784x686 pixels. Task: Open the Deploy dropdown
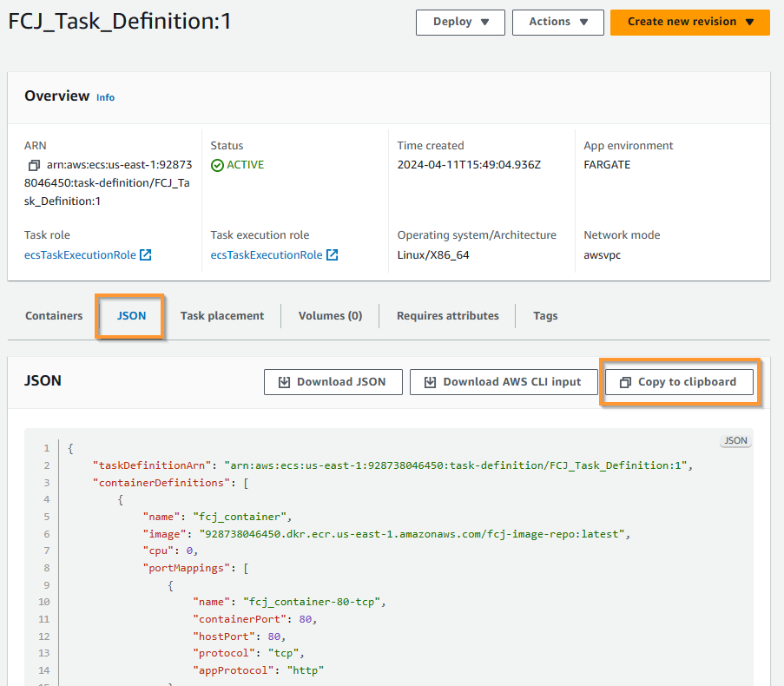pos(460,22)
